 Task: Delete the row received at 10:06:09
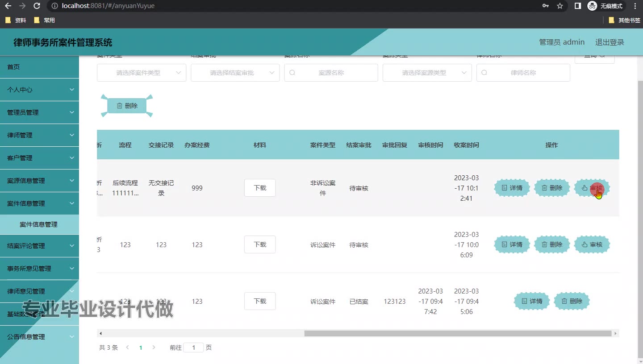pyautogui.click(x=552, y=244)
